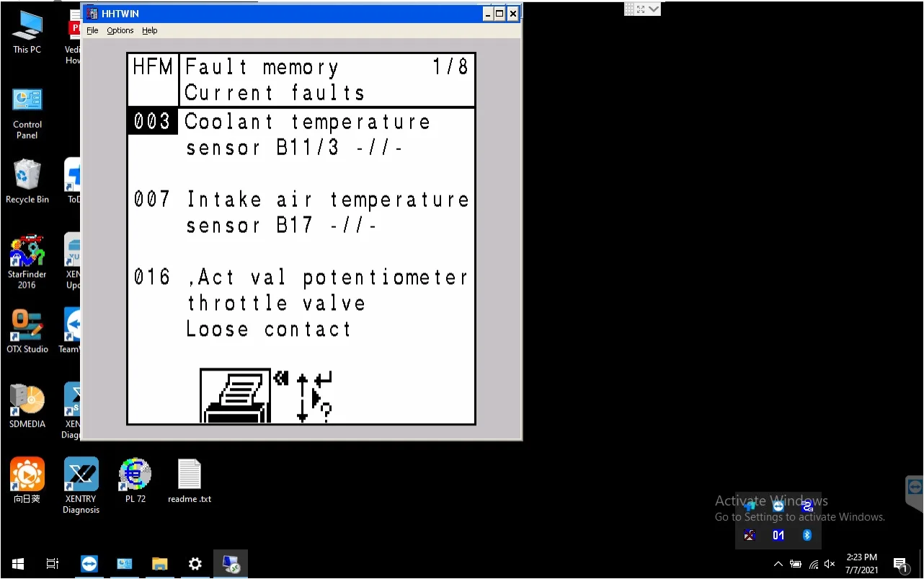This screenshot has height=579, width=924.
Task: Open the HHTWIN title bar system icon
Action: click(x=92, y=14)
